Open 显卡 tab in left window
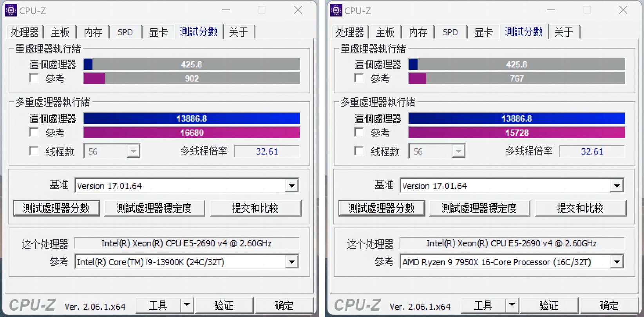The image size is (644, 317). click(158, 32)
